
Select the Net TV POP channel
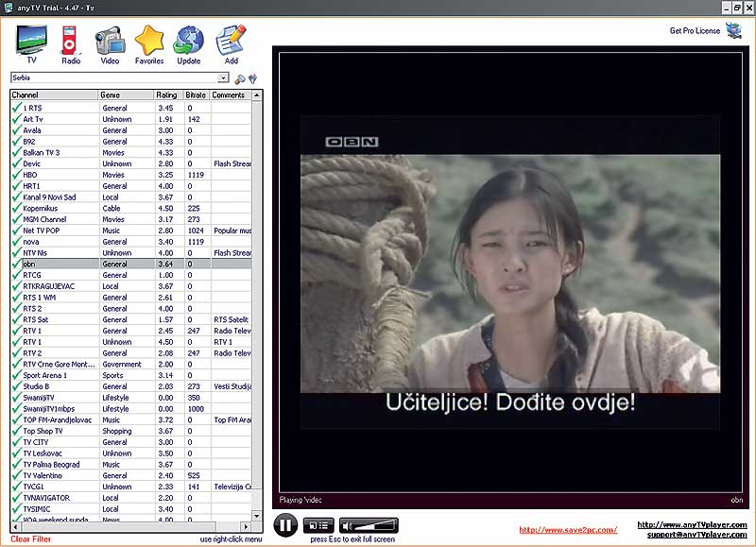(130, 231)
